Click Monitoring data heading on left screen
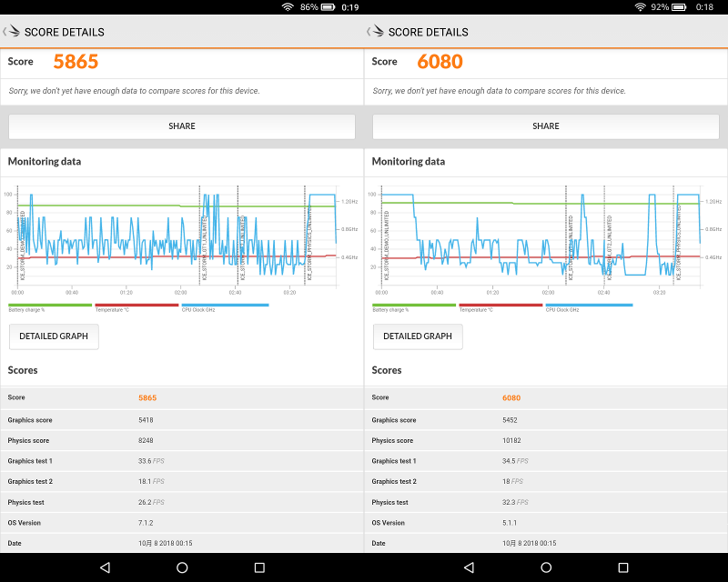This screenshot has width=728, height=582. pyautogui.click(x=45, y=162)
